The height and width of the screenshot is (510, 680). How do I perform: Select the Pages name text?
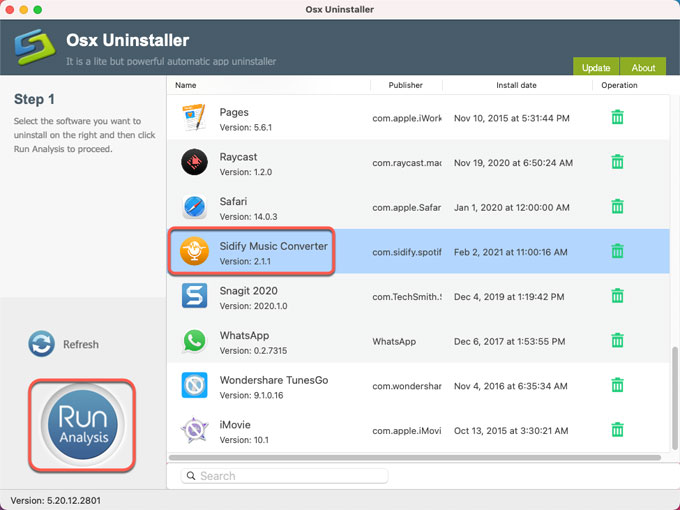(234, 112)
